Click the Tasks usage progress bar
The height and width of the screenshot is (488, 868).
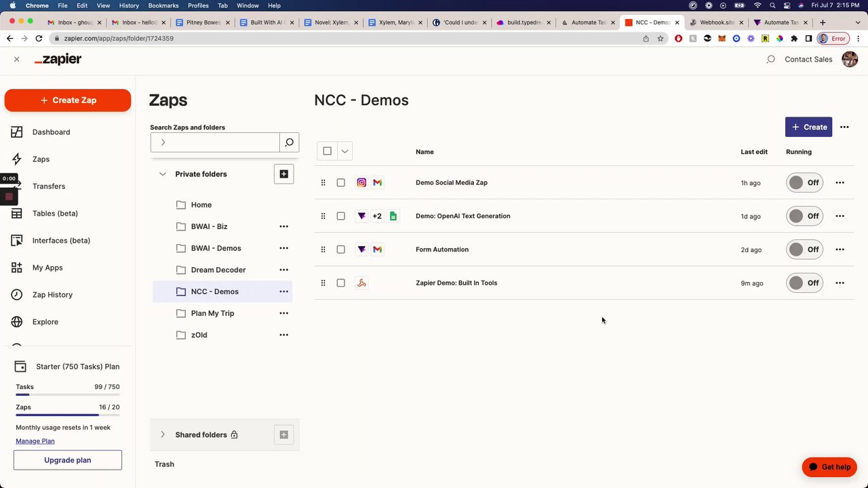tap(68, 394)
